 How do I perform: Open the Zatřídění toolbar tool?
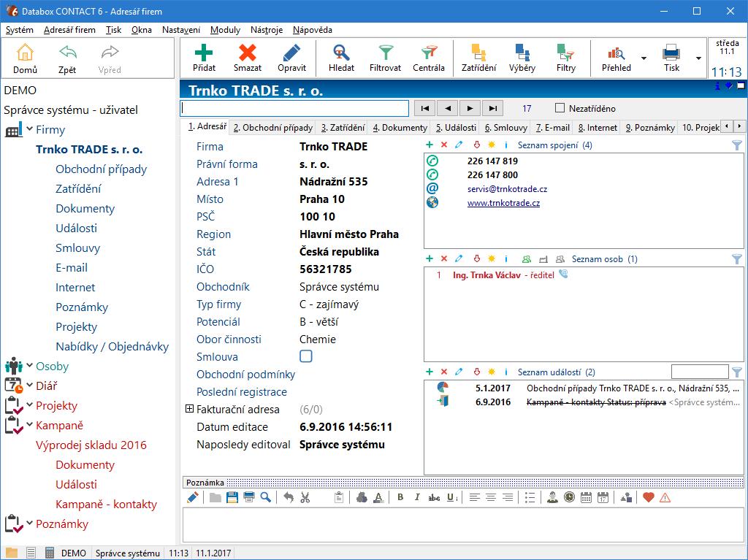478,58
